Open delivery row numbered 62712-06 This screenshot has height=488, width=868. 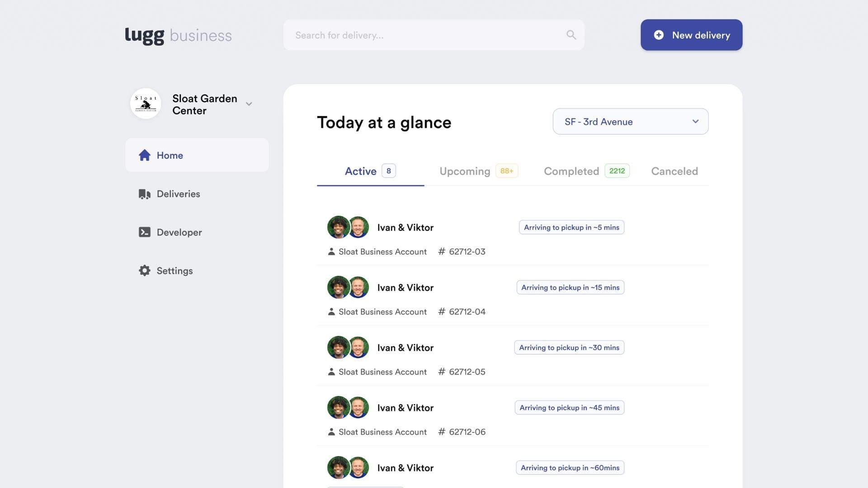coord(467,432)
